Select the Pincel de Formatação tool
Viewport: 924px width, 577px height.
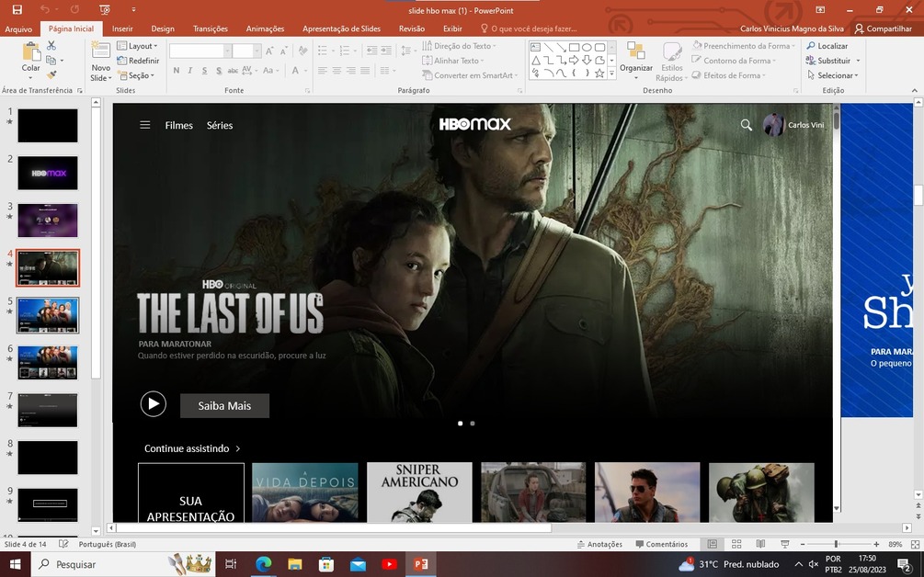[x=51, y=74]
